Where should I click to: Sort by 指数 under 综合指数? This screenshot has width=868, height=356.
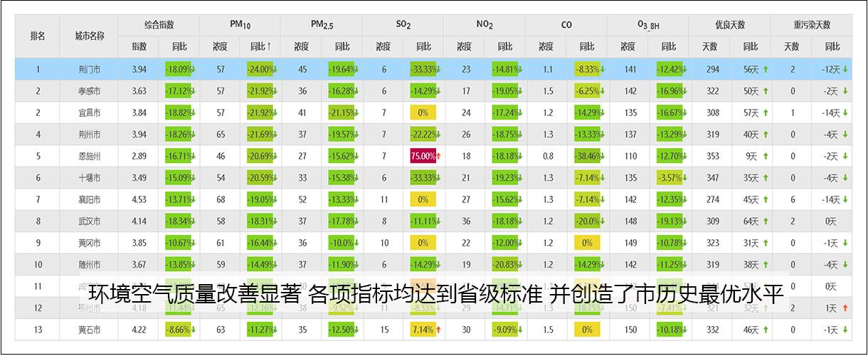139,47
